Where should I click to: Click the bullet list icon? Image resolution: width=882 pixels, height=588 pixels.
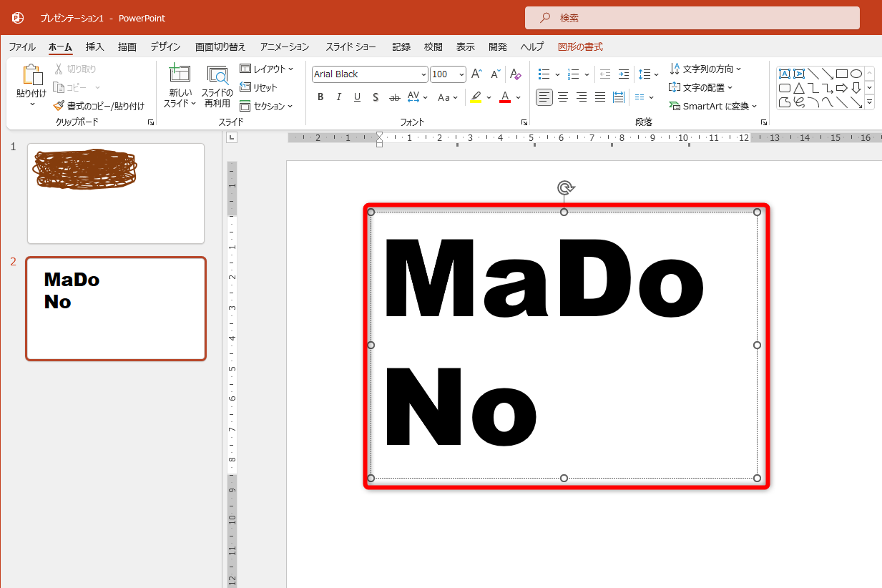544,74
